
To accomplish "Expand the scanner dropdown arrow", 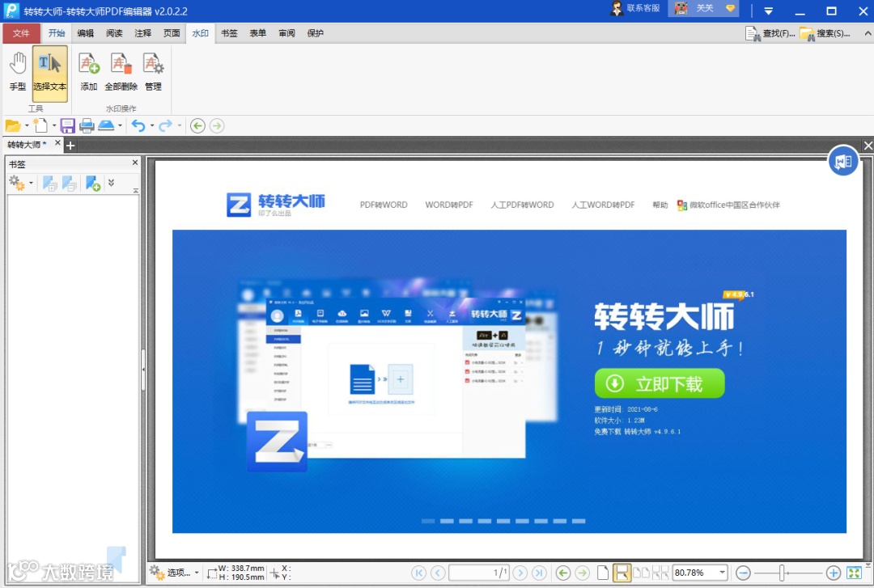I will (x=120, y=126).
